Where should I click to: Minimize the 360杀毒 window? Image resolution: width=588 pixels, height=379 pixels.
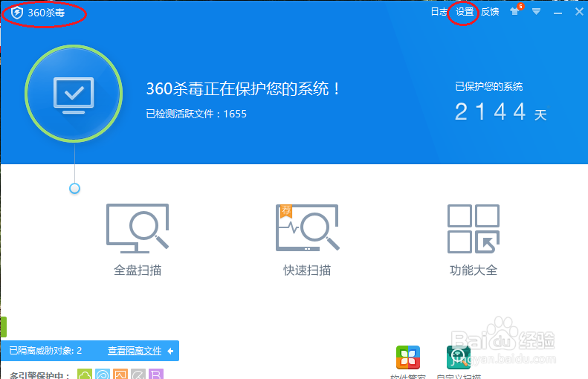click(x=558, y=13)
